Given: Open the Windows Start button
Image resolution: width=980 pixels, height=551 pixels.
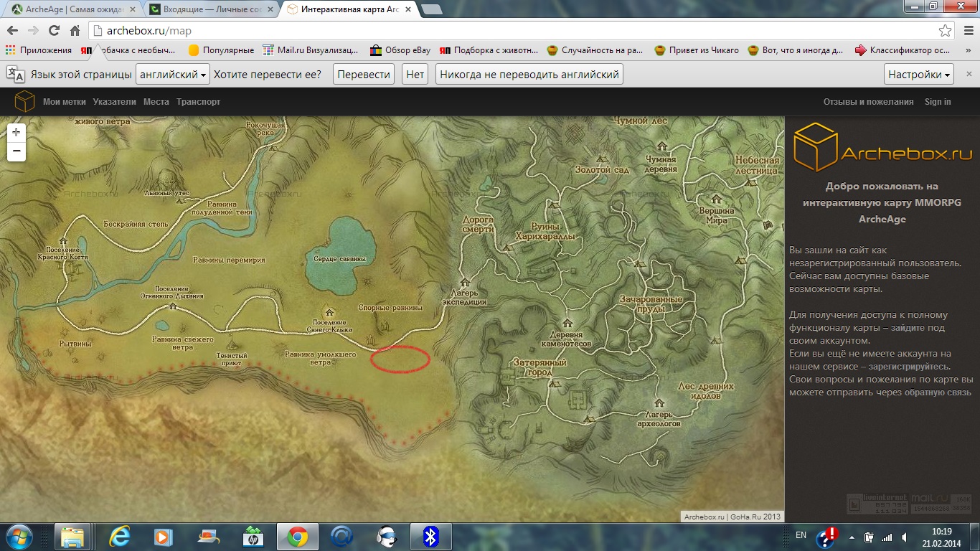Looking at the screenshot, I should 19,536.
